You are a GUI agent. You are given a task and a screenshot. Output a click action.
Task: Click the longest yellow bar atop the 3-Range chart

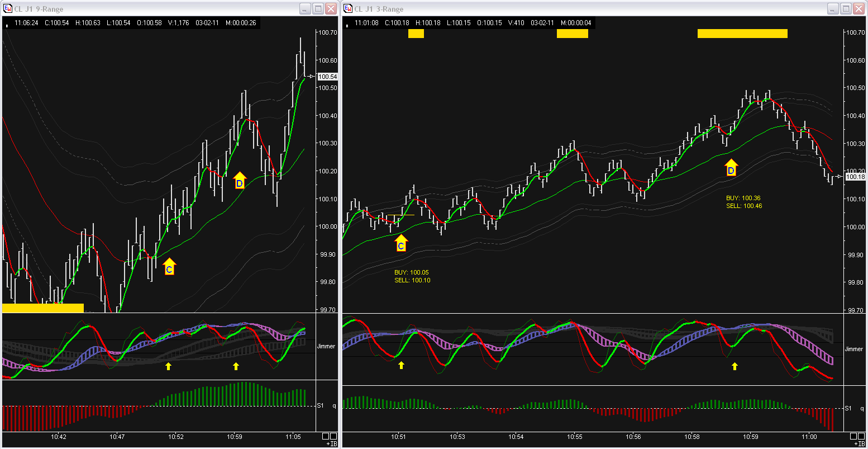(x=742, y=34)
